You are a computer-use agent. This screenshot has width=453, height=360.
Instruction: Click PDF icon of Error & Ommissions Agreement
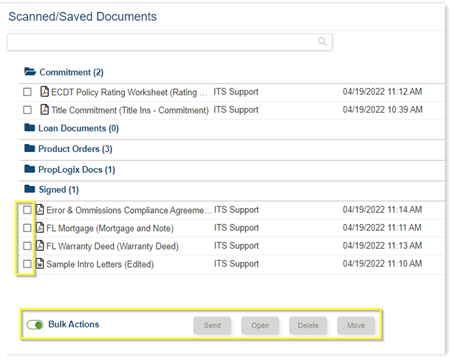pyautogui.click(x=40, y=210)
